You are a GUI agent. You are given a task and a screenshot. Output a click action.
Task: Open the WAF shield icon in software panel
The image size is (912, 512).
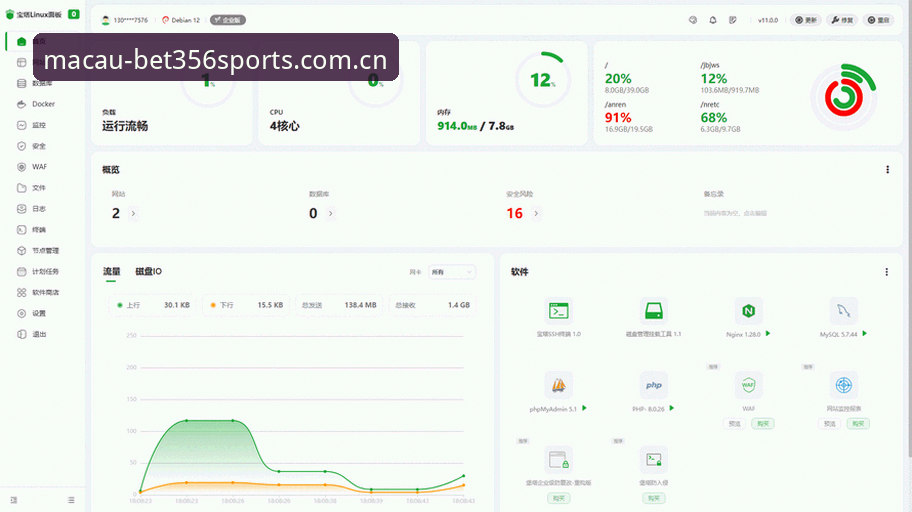coord(748,385)
